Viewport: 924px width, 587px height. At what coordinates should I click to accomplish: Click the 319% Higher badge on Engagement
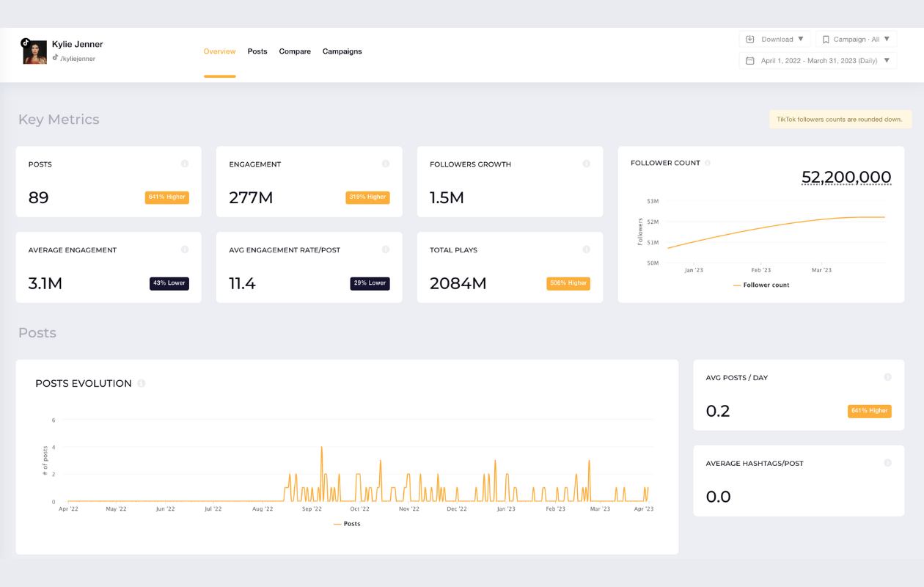click(367, 197)
